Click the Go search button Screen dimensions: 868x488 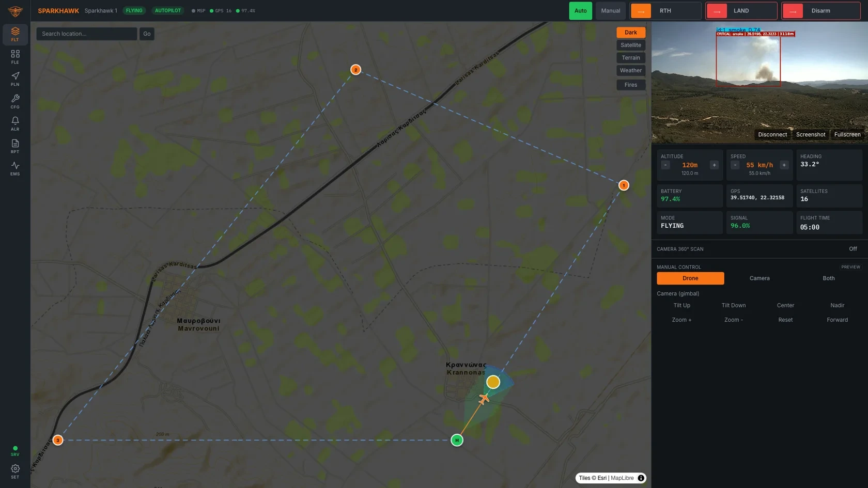(147, 34)
